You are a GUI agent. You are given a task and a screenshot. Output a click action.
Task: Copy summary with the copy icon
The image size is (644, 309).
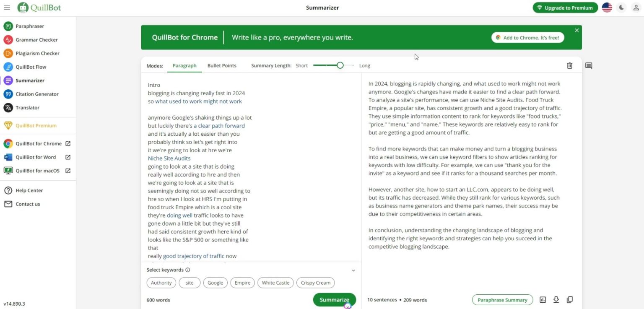point(569,300)
